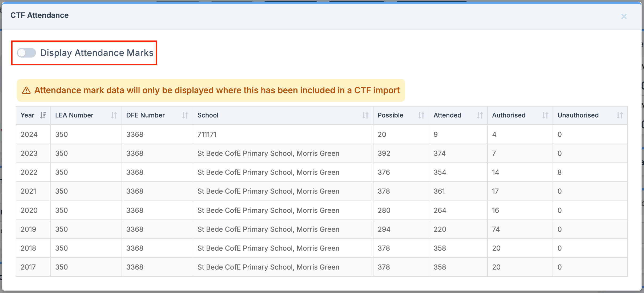Screen dimensions: 644x293
Task: Click the School column header
Action: click(208, 115)
